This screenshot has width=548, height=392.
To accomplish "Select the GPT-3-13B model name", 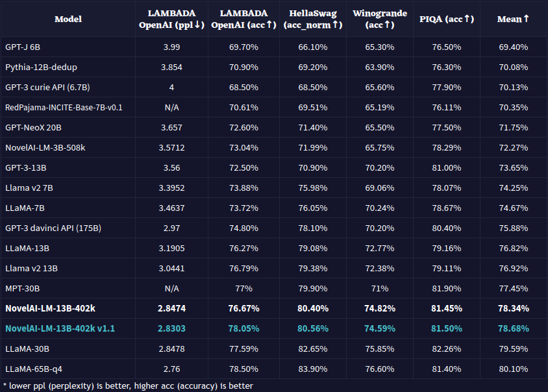I will click(x=26, y=167).
